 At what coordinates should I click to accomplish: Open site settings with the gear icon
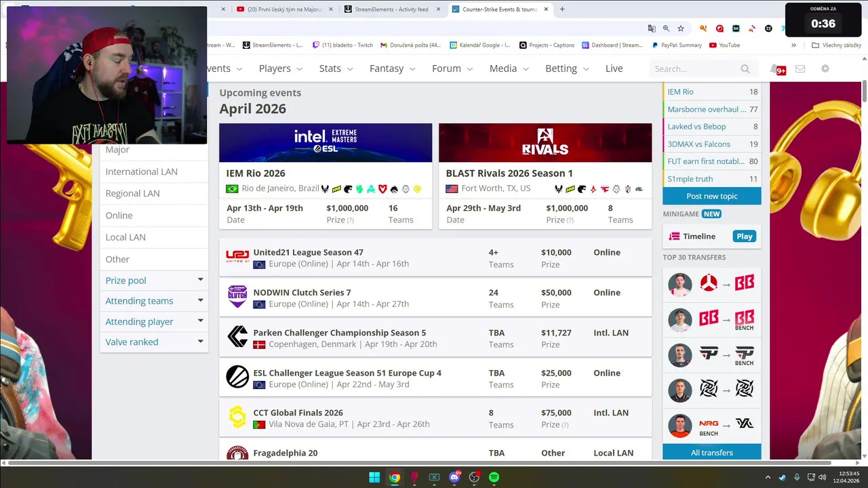click(x=825, y=68)
